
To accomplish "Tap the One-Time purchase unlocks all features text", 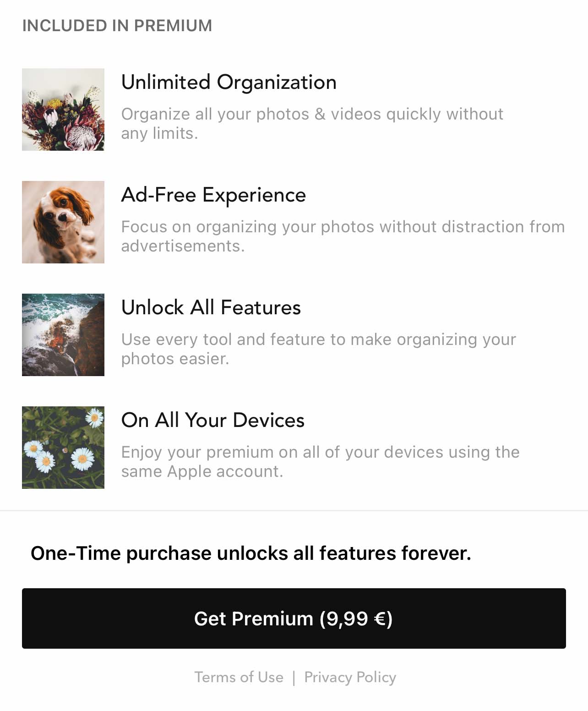I will pyautogui.click(x=250, y=553).
